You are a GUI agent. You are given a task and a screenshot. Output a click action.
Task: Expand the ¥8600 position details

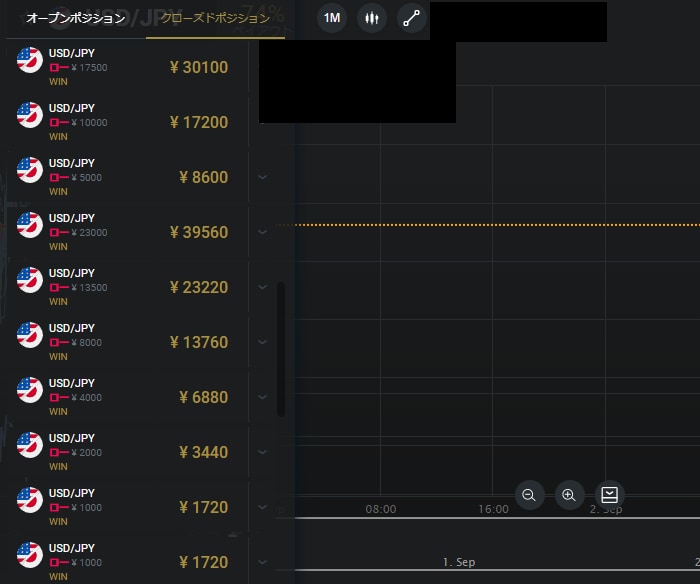pyautogui.click(x=262, y=177)
